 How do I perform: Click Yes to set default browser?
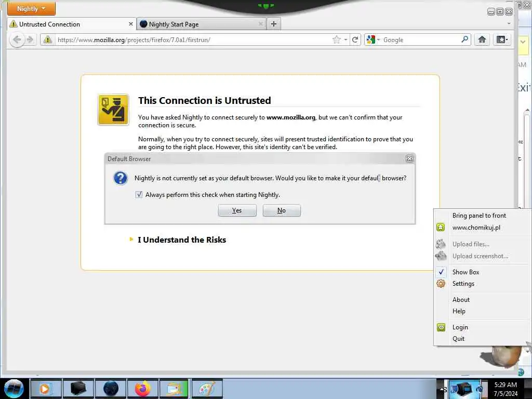pos(237,210)
